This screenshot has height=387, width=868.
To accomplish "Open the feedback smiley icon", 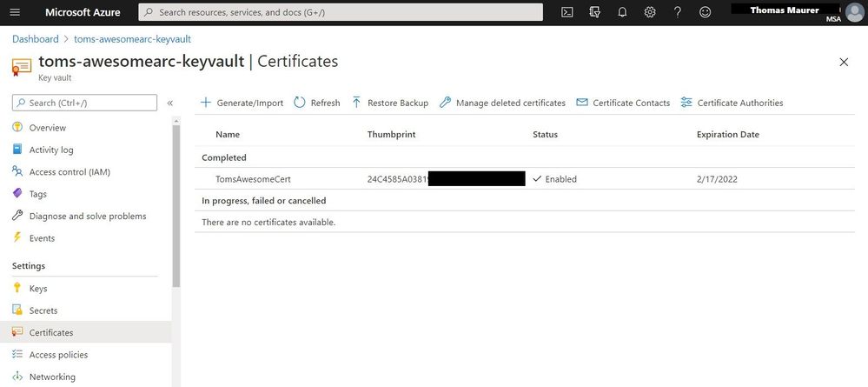I will pos(705,12).
